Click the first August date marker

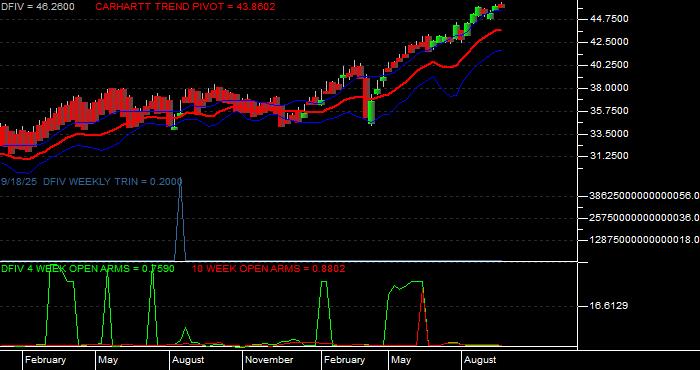click(188, 360)
